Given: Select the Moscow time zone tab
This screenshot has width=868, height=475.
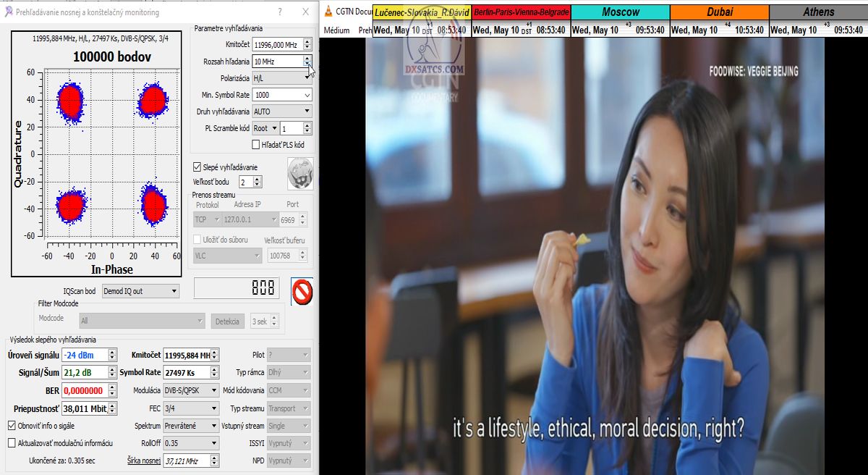Looking at the screenshot, I should coord(620,12).
